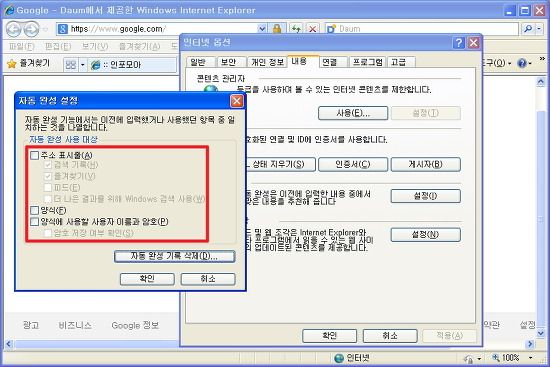The width and height of the screenshot is (550, 367).
Task: Click the 설정(I) AutoComplete settings button
Action: tap(425, 196)
